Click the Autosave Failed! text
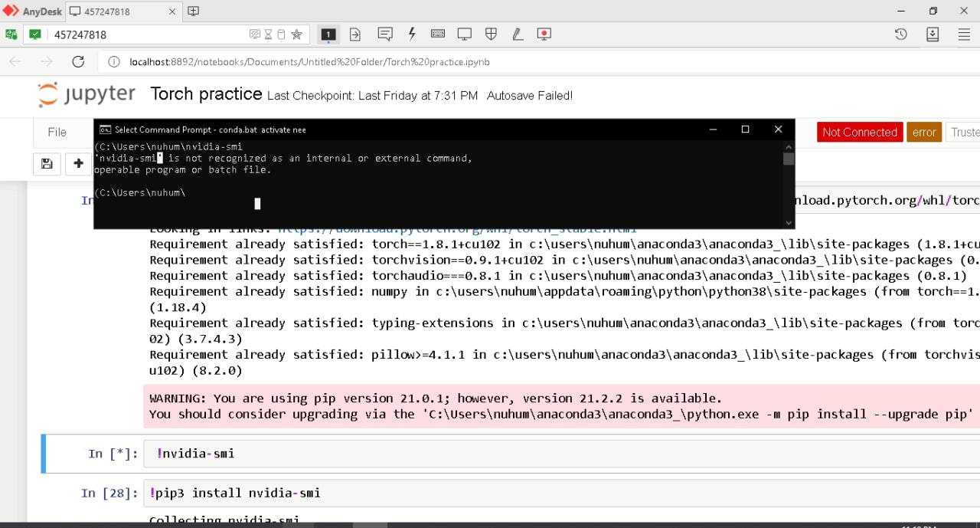Screen dimensions: 980x528 [x=530, y=96]
